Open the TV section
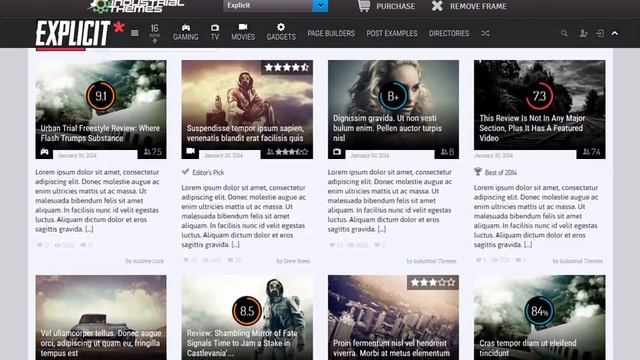Screen dimensions: 640x360 (215, 32)
